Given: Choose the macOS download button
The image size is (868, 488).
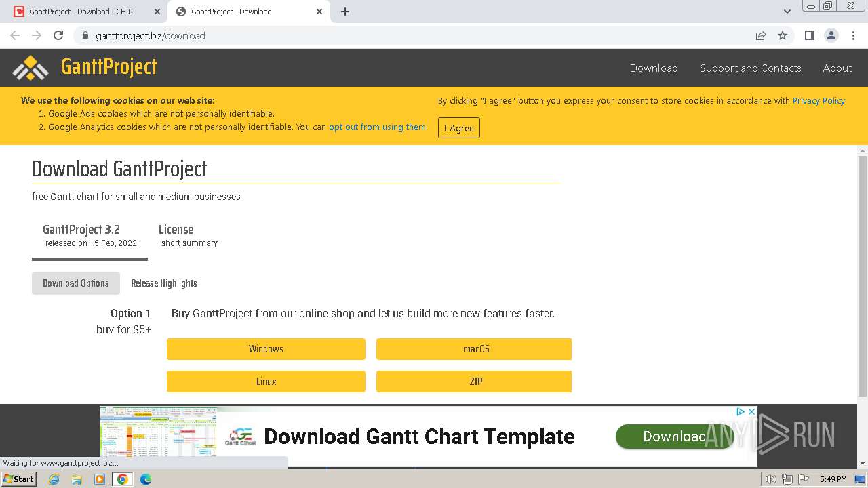Looking at the screenshot, I should point(474,349).
